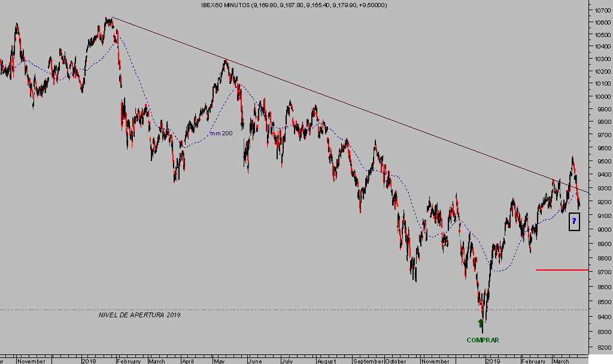This screenshot has width=613, height=364.
Task: Select the 'mm 200' moving average label
Action: click(221, 134)
